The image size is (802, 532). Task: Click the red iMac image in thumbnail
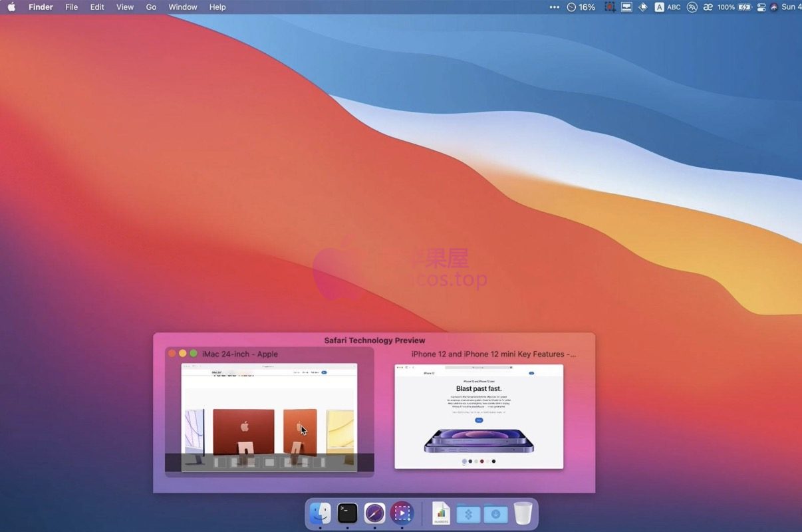[x=243, y=431]
